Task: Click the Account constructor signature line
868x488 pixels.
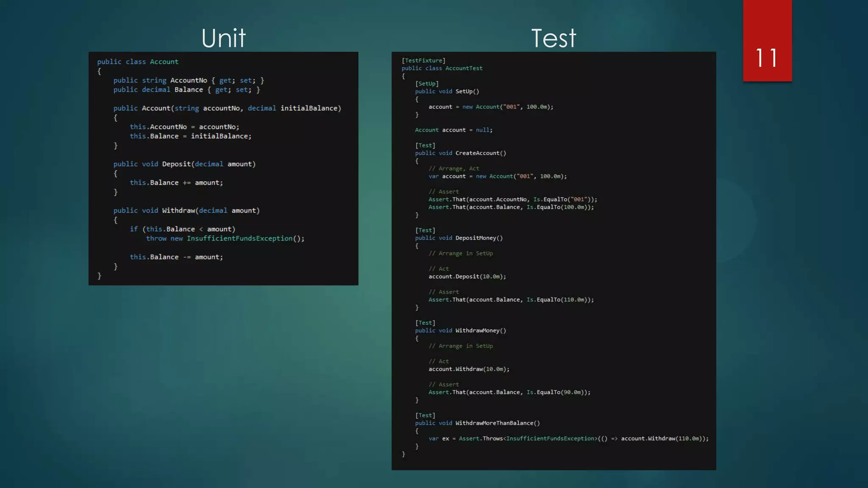Action: [x=227, y=108]
